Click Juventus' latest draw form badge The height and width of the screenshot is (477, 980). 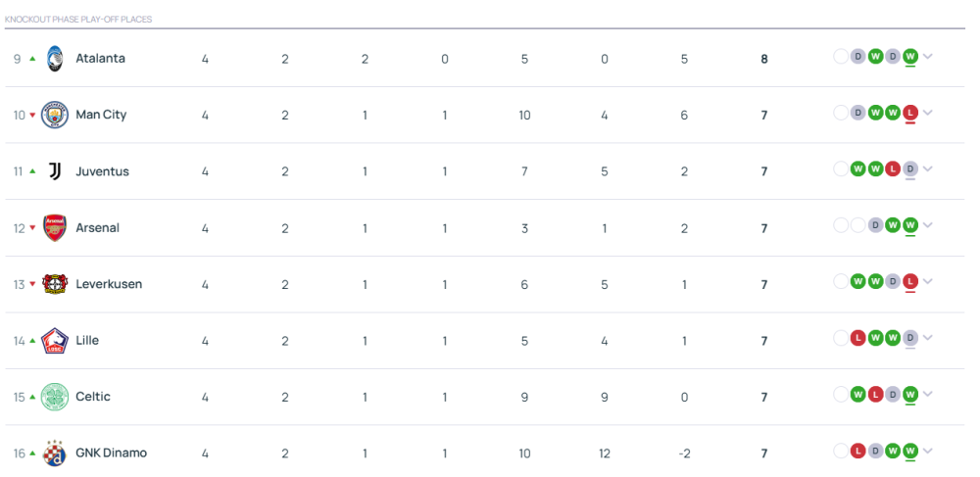click(x=910, y=168)
